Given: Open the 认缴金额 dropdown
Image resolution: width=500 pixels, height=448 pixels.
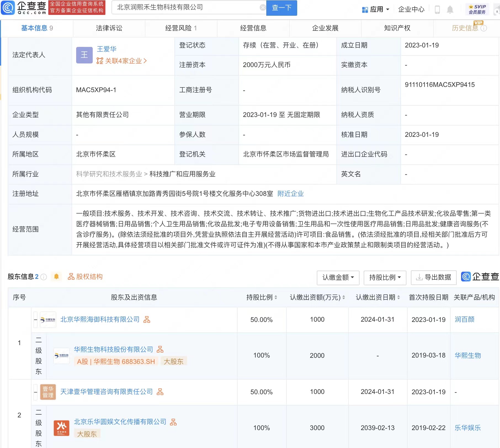Looking at the screenshot, I should tap(338, 278).
